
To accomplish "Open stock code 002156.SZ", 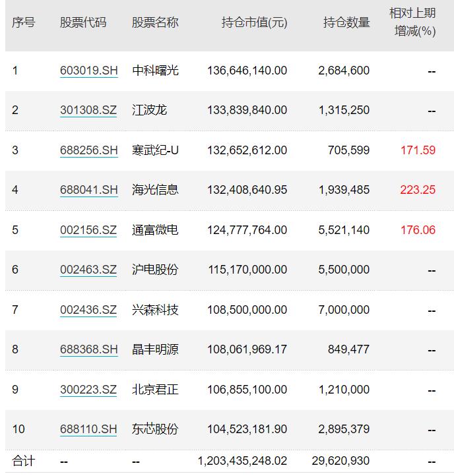I will [88, 230].
